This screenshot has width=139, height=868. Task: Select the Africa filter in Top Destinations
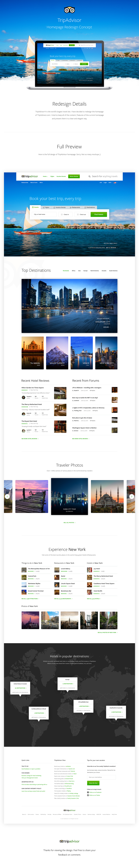pyautogui.click(x=74, y=271)
